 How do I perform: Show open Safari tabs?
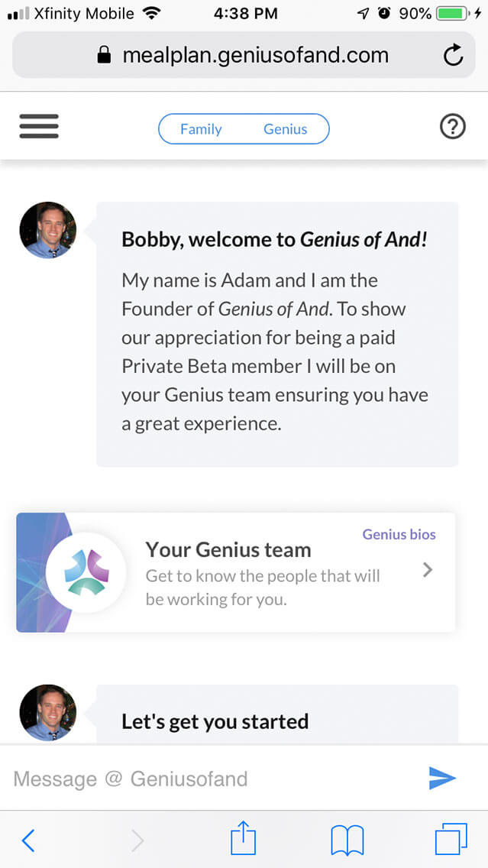[x=451, y=840]
